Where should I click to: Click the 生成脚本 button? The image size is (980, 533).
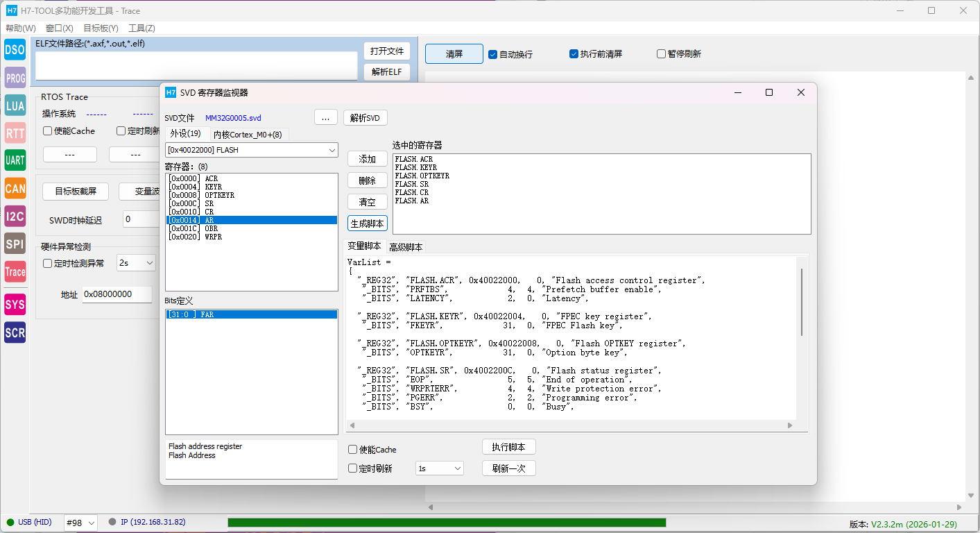tap(367, 223)
